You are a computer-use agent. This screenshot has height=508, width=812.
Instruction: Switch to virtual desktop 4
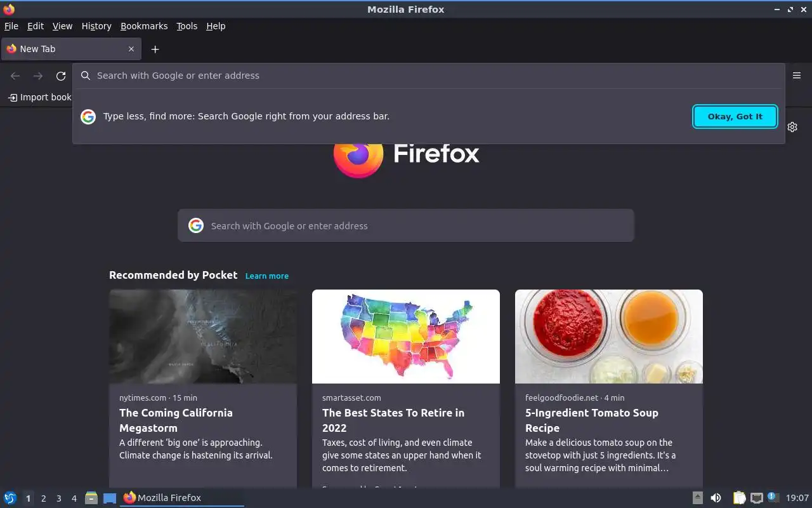pyautogui.click(x=74, y=498)
